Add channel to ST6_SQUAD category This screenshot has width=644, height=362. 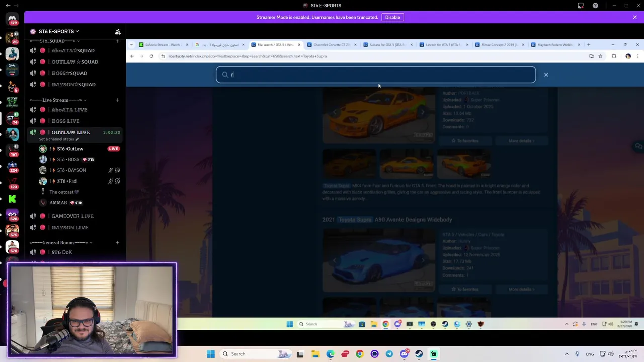117,41
